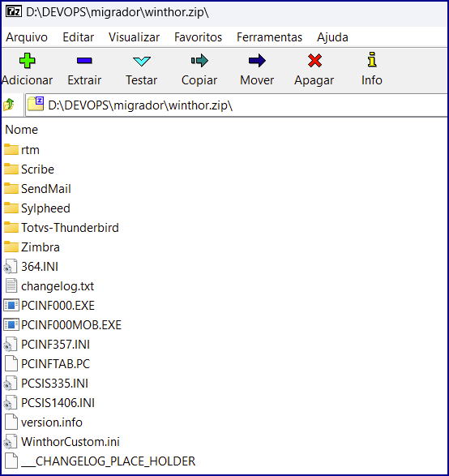Click the Copiar toolbar label
Viewport: 449px width, 476px height.
[199, 80]
